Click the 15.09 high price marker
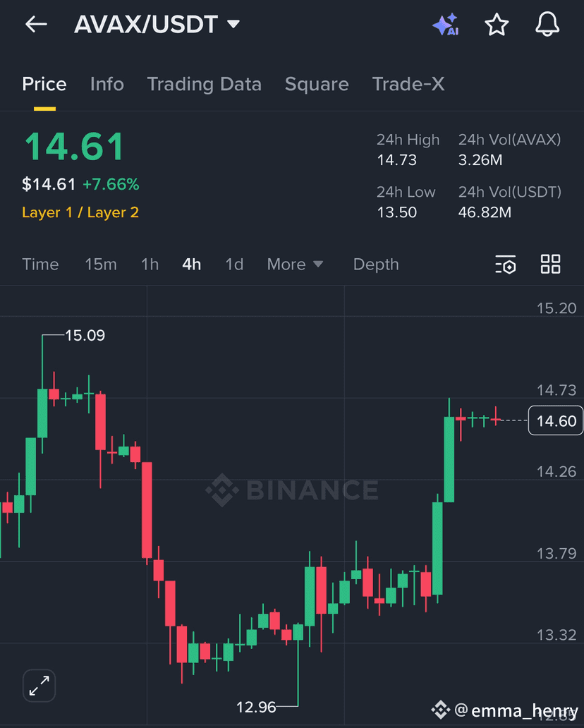The image size is (584, 728). (85, 335)
